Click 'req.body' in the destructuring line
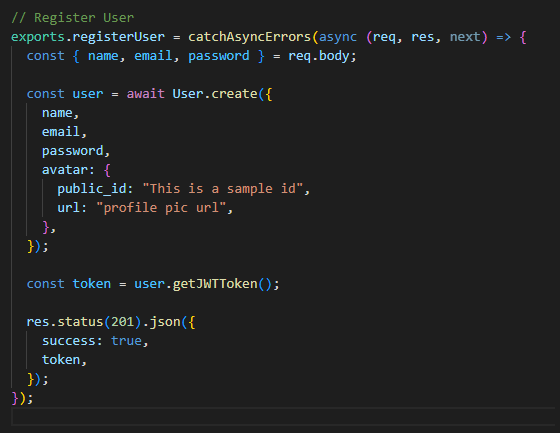 pos(319,56)
